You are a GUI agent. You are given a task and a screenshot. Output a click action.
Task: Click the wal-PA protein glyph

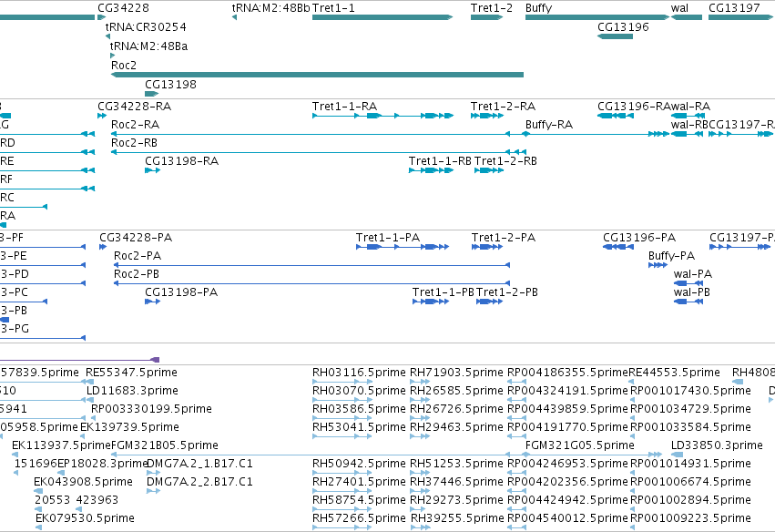tap(688, 283)
